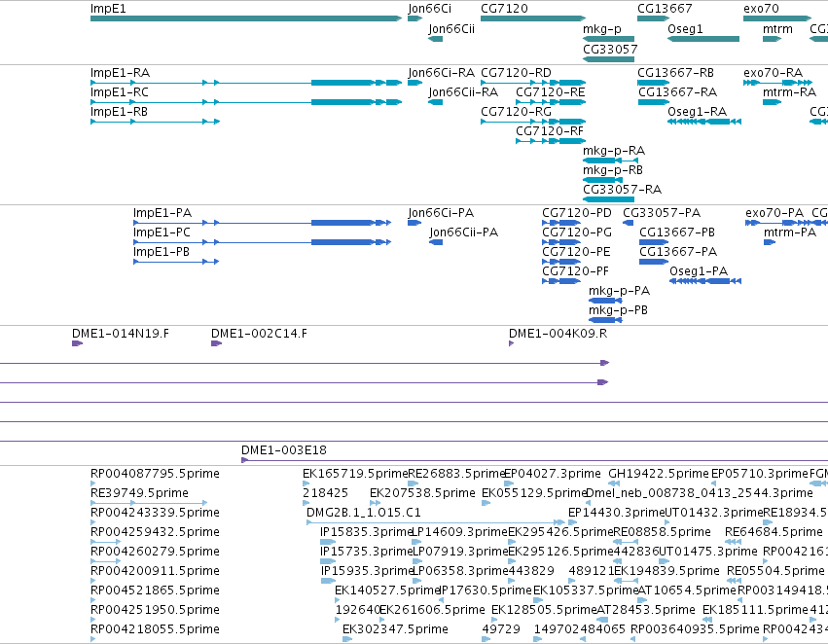The height and width of the screenshot is (644, 828).
Task: Click the mtrm gene label
Action: pos(777,28)
